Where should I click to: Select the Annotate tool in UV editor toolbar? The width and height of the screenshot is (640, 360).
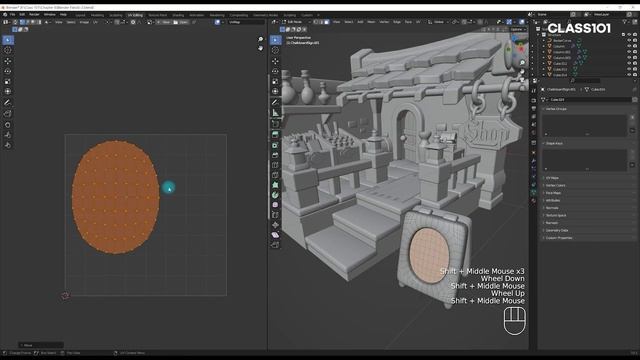pos(8,102)
